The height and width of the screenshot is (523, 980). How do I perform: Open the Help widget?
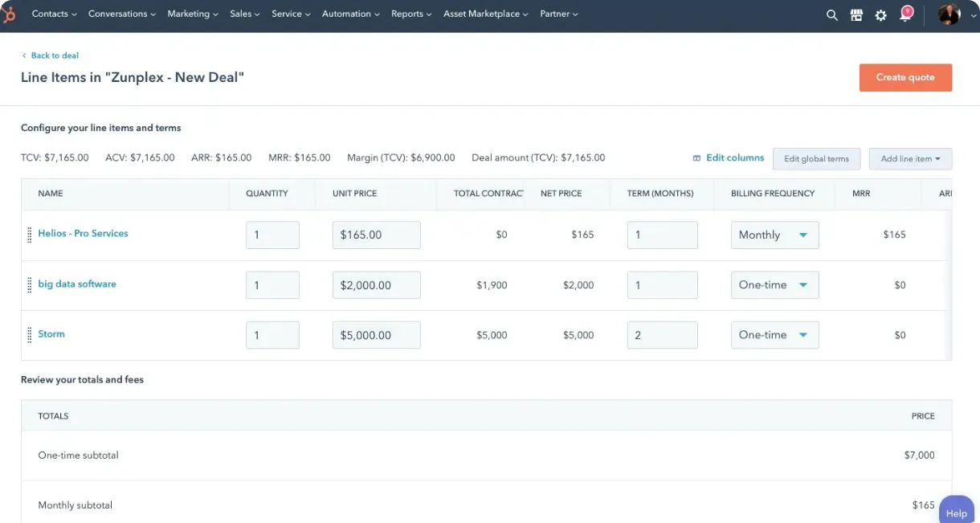click(956, 513)
